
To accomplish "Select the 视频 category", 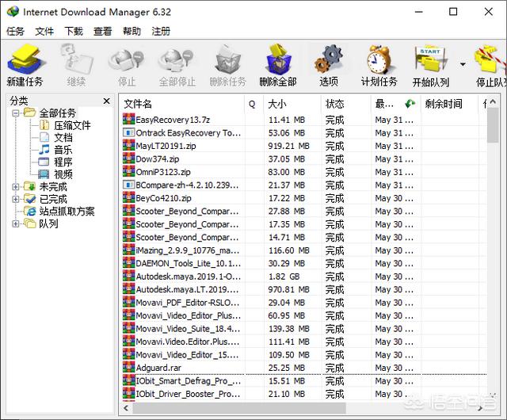I will point(63,174).
